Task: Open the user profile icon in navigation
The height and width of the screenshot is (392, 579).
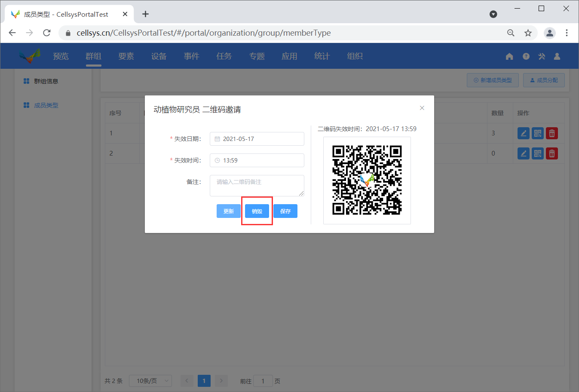Action: tap(557, 56)
